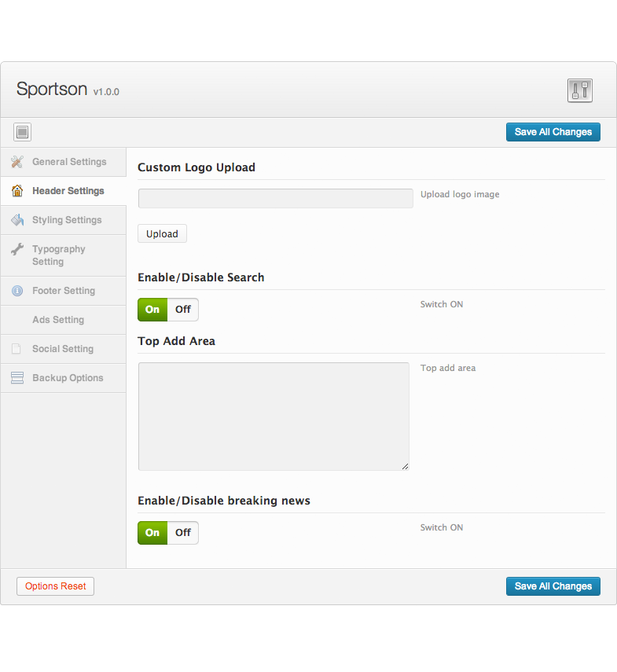Turn On the Enable/Disable Search switch

point(152,310)
